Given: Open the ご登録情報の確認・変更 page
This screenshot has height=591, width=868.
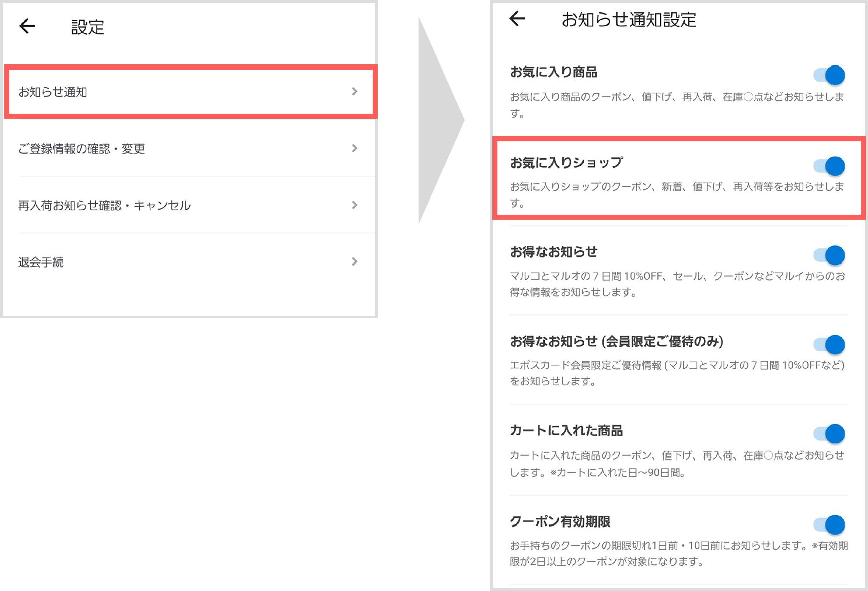Looking at the screenshot, I should pyautogui.click(x=82, y=148).
